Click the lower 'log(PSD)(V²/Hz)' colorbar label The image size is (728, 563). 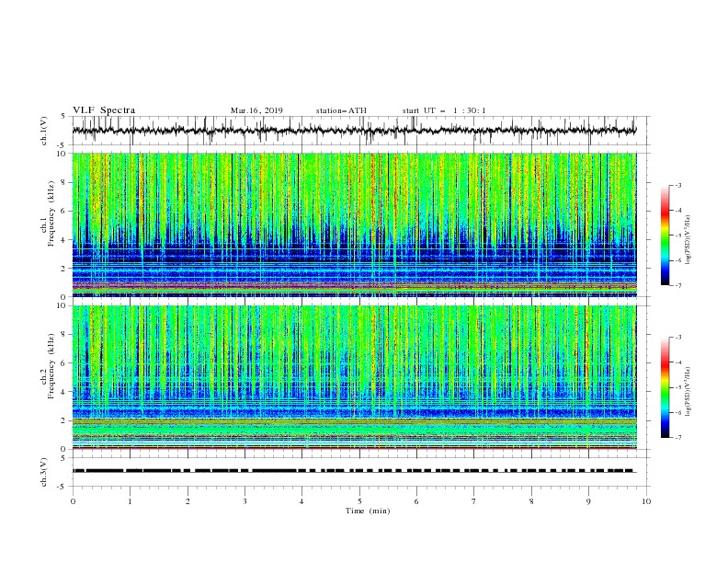pos(688,392)
